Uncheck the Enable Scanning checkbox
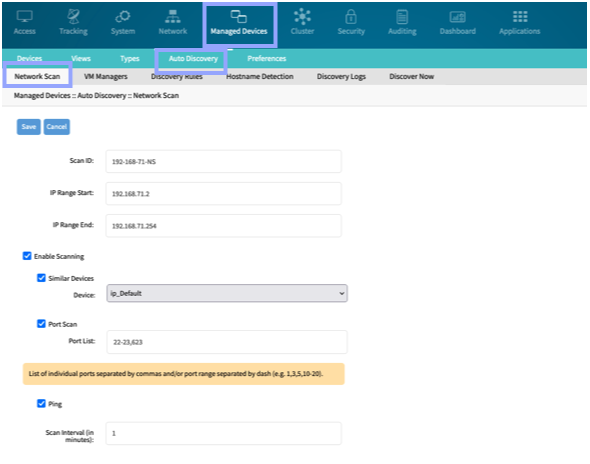This screenshot has height=464, width=590. click(x=27, y=256)
